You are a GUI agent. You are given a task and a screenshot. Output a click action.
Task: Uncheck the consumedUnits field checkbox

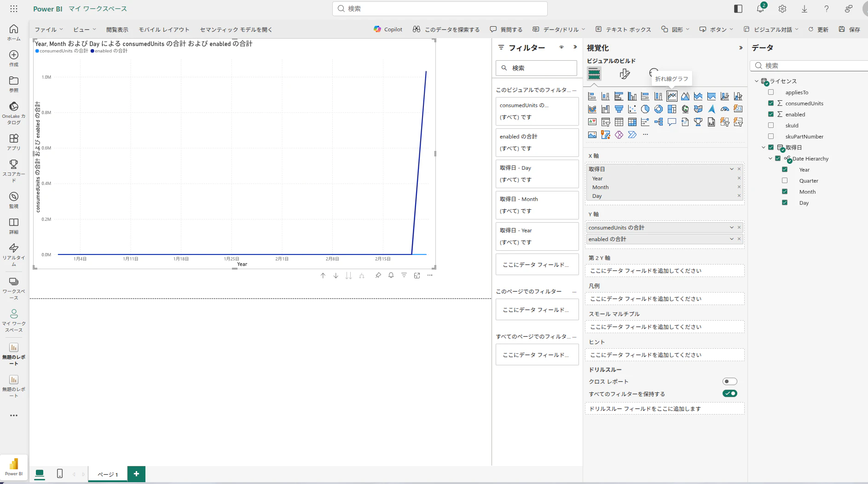[x=771, y=103]
